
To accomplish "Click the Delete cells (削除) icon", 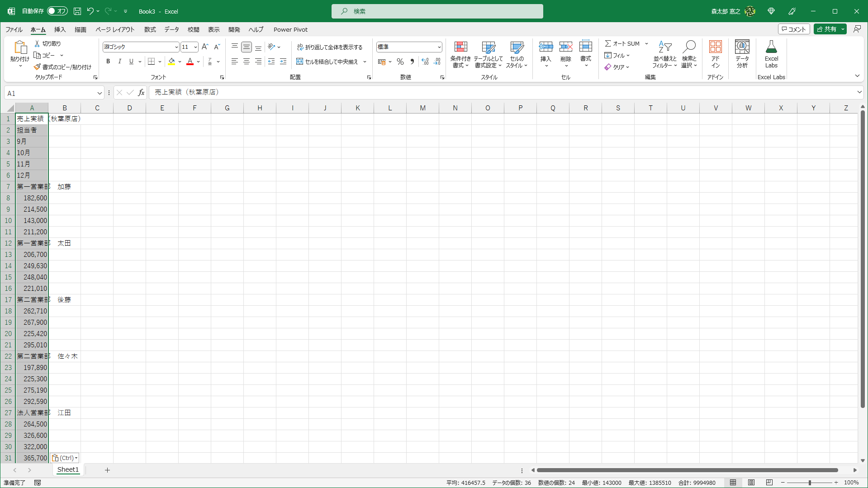I will [566, 47].
